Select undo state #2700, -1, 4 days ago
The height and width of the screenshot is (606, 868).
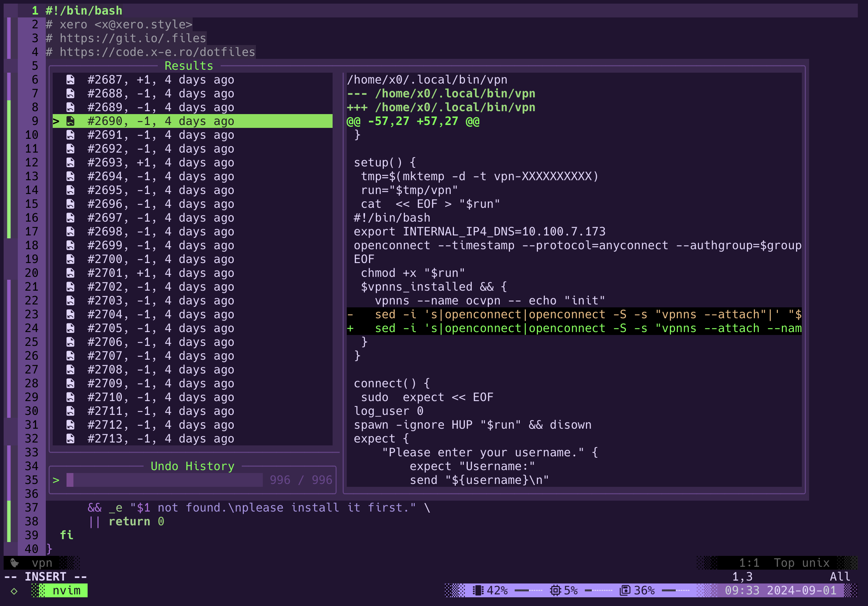pos(192,259)
